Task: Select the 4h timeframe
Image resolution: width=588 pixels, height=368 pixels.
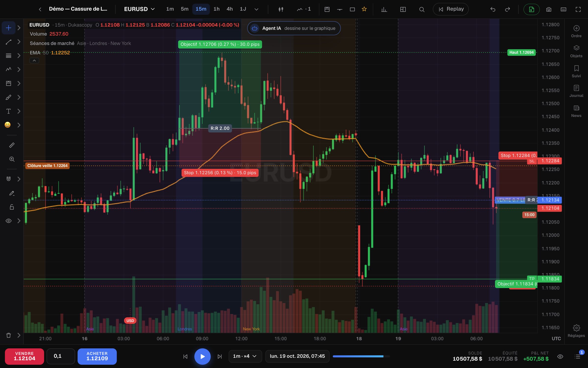Action: coord(230,9)
